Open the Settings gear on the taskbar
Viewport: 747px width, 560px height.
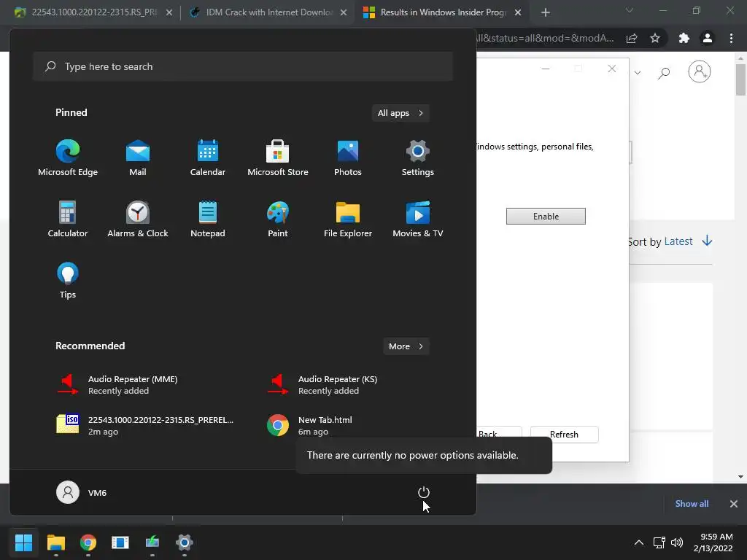point(185,542)
